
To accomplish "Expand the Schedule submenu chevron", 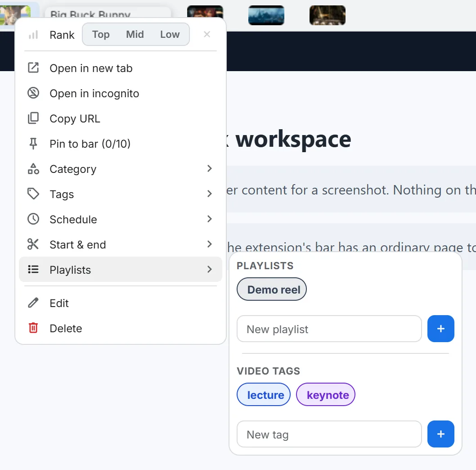I will 210,219.
